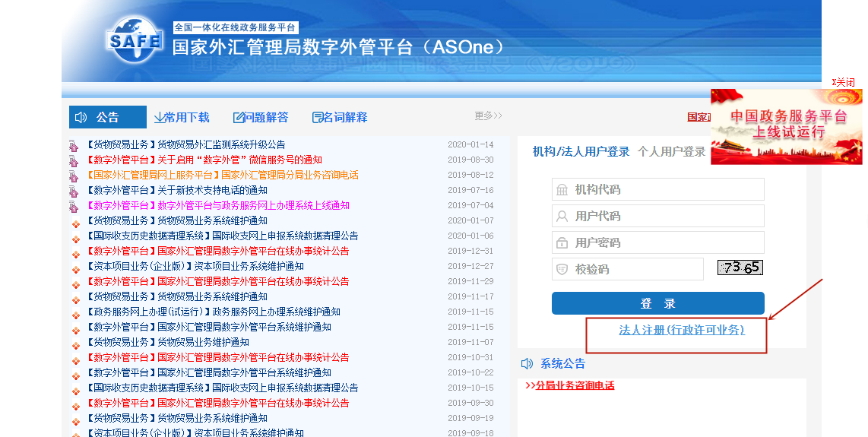This screenshot has height=437, width=868.
Task: Click the 系统公告 heading
Action: (x=562, y=364)
